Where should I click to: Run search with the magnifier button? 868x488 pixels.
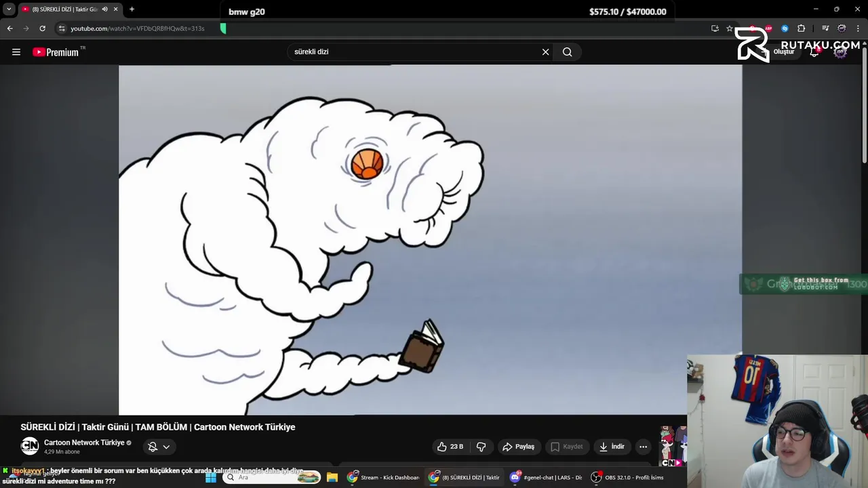(x=568, y=52)
